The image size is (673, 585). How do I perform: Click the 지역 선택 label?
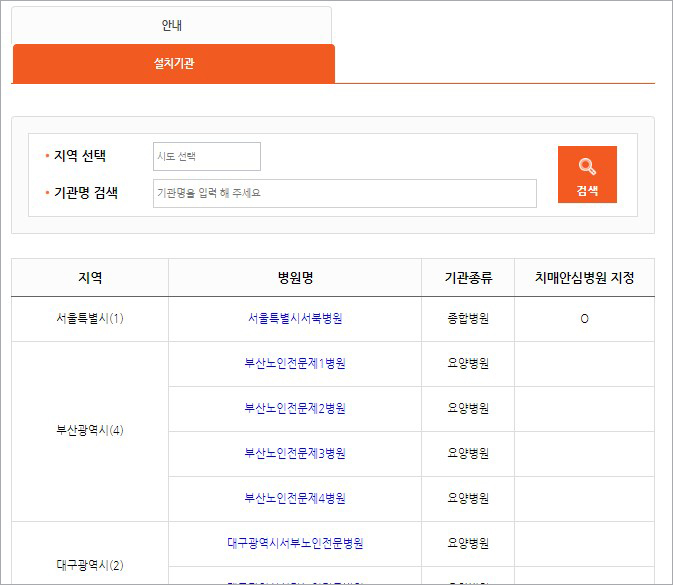80,156
